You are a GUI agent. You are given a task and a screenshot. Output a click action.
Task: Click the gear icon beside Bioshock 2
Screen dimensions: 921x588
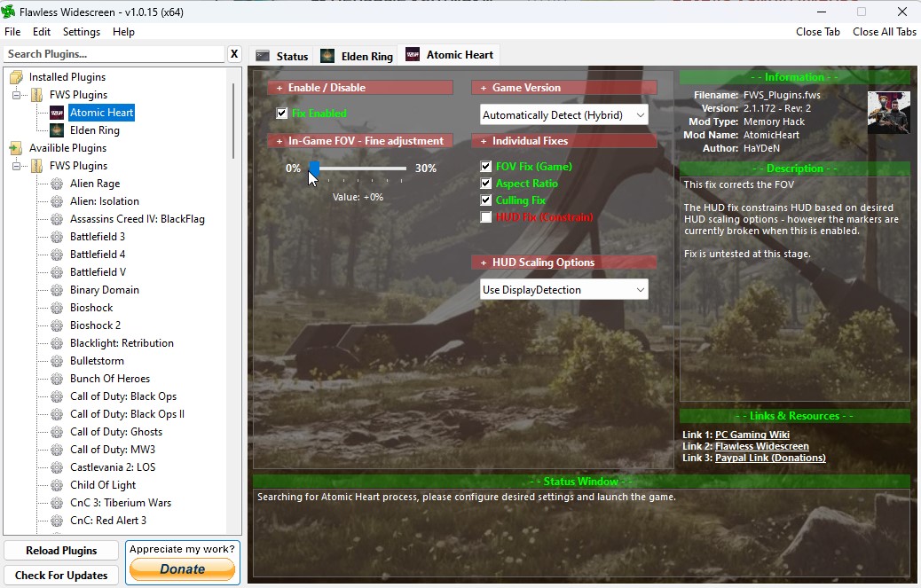coord(57,325)
